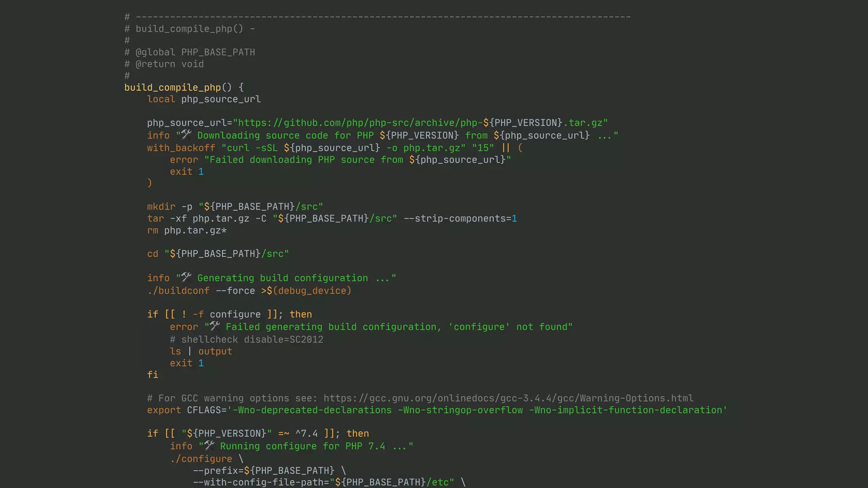Click the github.com php-src archive URL string
Viewport: 868px width, 488px height.
pos(420,123)
